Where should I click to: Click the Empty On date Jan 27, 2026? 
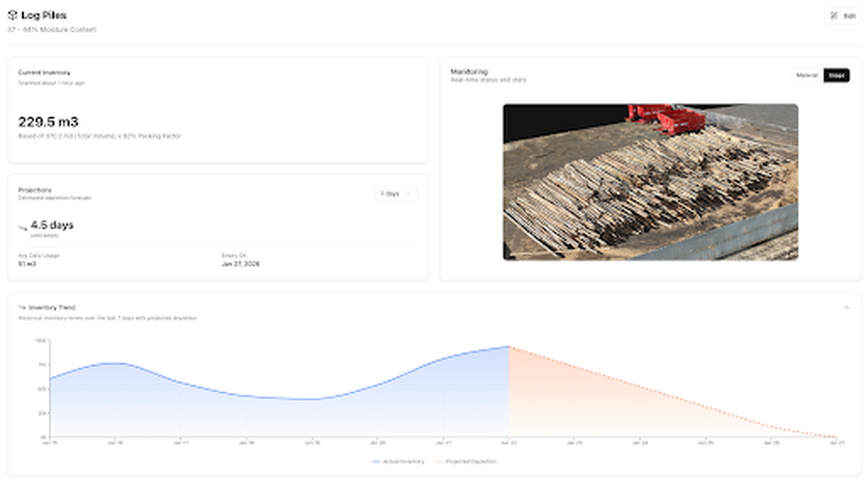[240, 264]
